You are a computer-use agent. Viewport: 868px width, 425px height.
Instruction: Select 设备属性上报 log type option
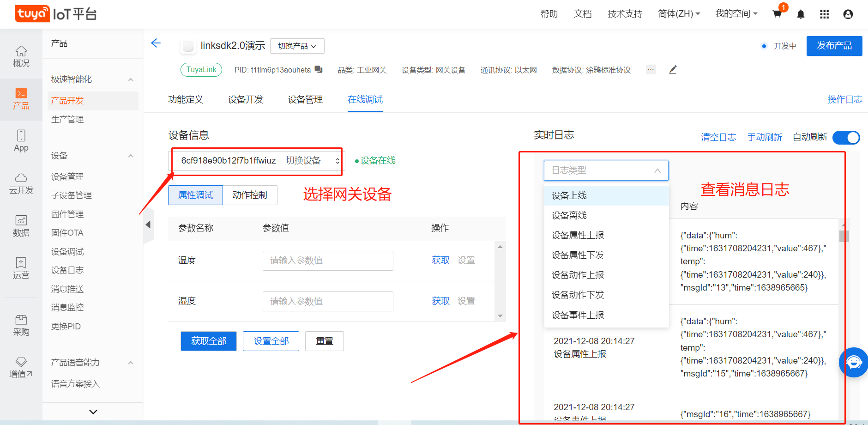click(x=607, y=235)
